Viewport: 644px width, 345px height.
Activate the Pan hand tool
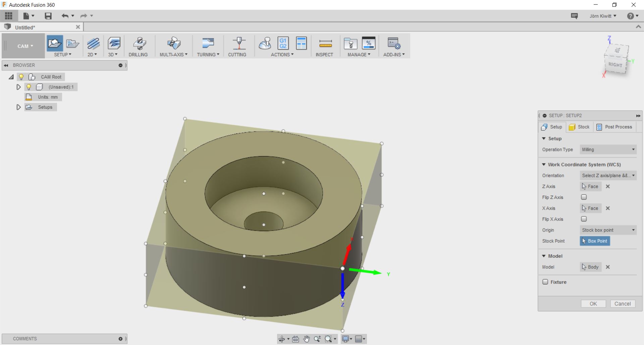pos(306,339)
